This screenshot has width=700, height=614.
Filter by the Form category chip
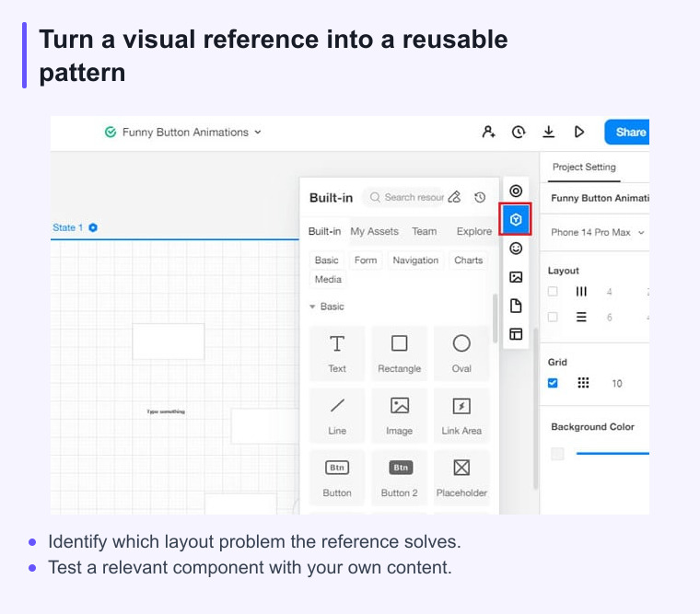(x=366, y=261)
